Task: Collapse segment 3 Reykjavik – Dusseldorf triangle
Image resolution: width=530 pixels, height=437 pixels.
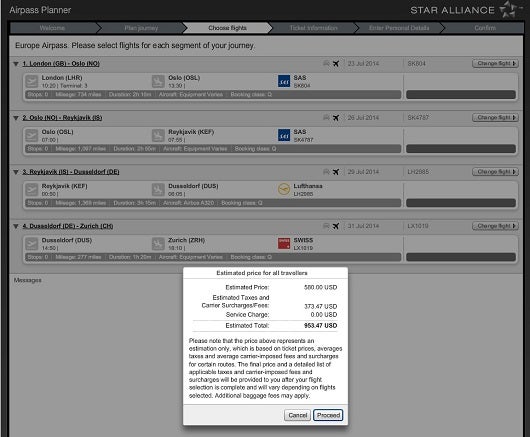Action: (x=16, y=172)
